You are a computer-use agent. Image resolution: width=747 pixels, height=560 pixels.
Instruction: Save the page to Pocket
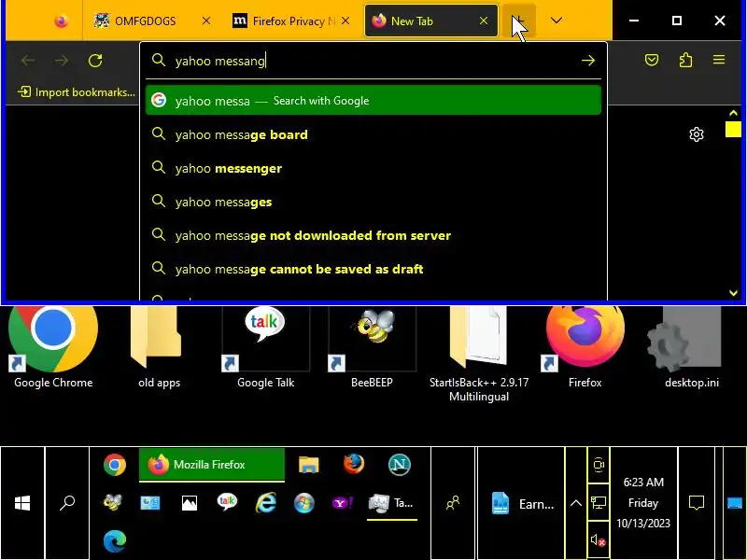[652, 60]
